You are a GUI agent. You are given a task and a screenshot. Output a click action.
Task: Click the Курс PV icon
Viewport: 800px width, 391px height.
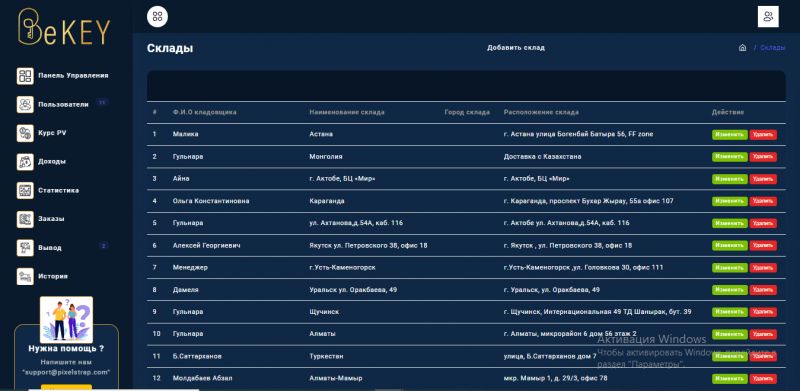[25, 133]
